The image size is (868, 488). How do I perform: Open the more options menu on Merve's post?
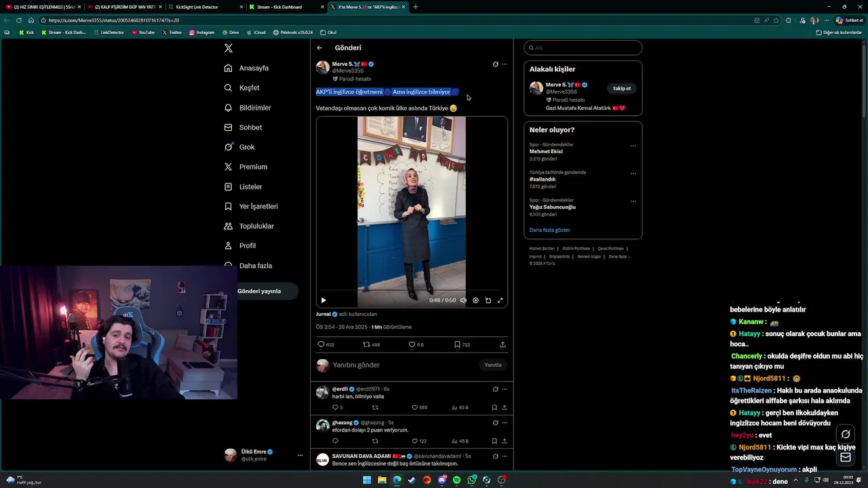[504, 64]
